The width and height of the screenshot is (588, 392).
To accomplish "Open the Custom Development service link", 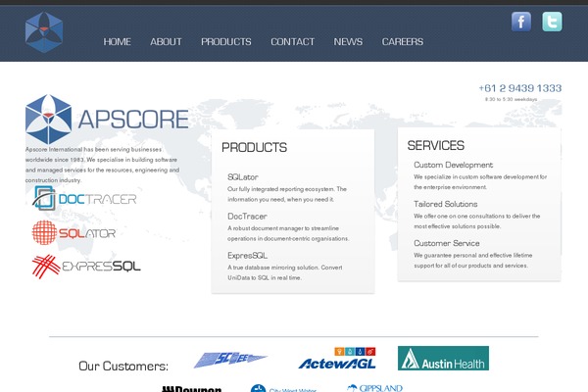I will (454, 165).
